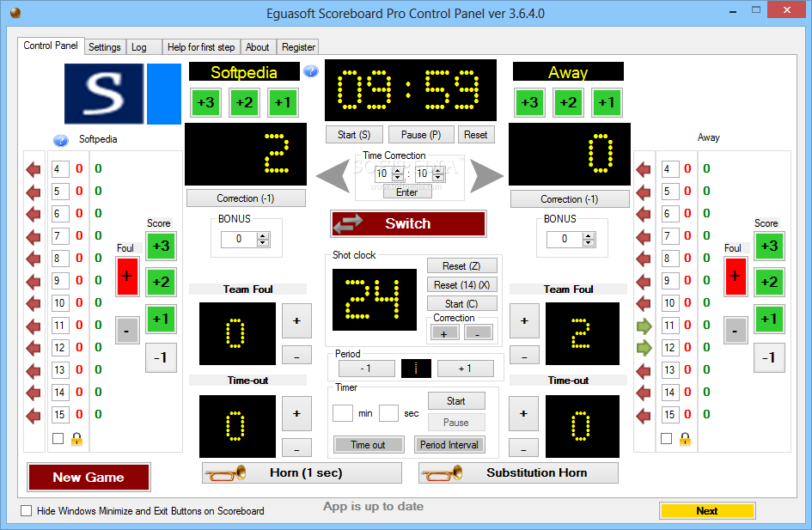Screen dimensions: 812x530
Task: Start shot clock with Start (C)
Action: [462, 304]
